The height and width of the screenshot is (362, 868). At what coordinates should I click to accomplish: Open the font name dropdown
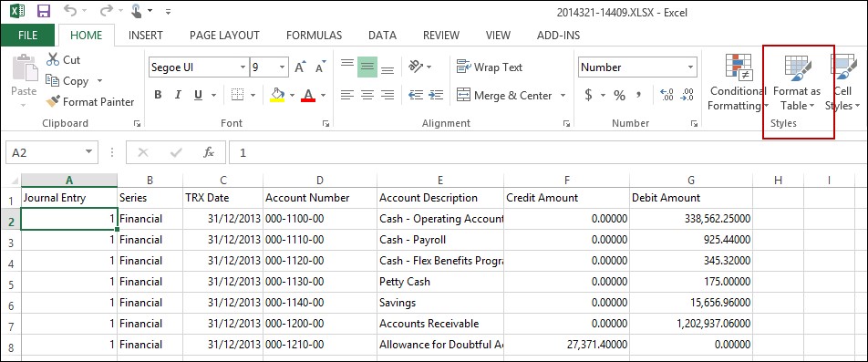243,67
